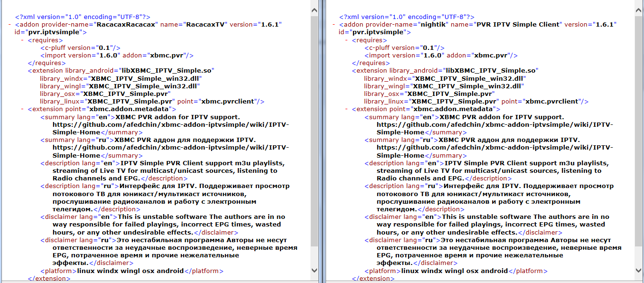Click the import "xbmc.pvr" line in left pane
The width and height of the screenshot is (644, 283).
[117, 56]
